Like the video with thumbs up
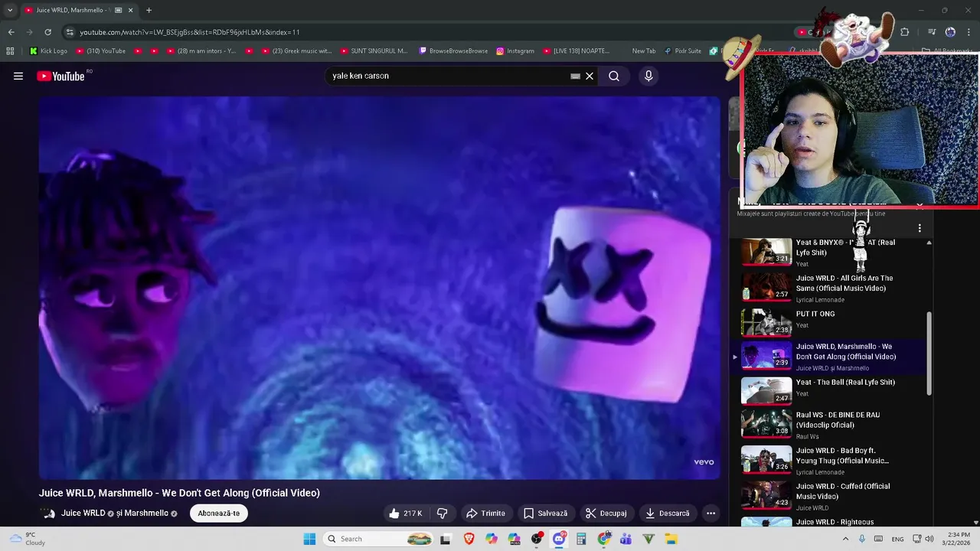This screenshot has width=980, height=551. [405, 514]
